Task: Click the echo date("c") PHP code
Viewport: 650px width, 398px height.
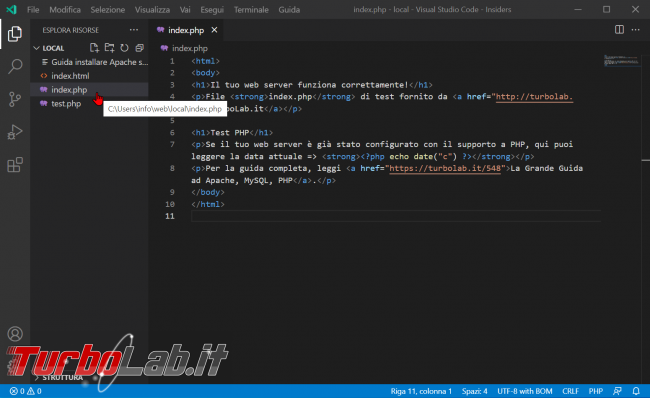Action: [x=423, y=157]
